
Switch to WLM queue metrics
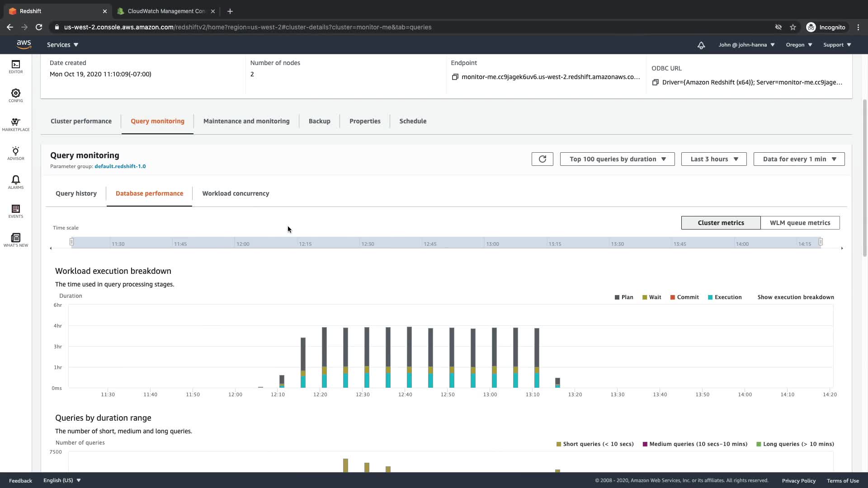[800, 223]
